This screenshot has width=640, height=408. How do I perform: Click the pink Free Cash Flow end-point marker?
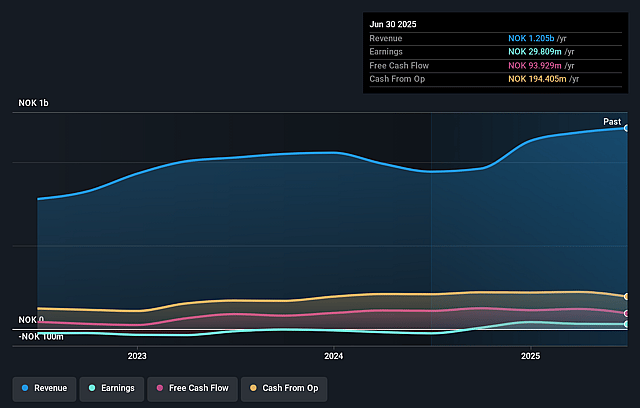pyautogui.click(x=627, y=313)
